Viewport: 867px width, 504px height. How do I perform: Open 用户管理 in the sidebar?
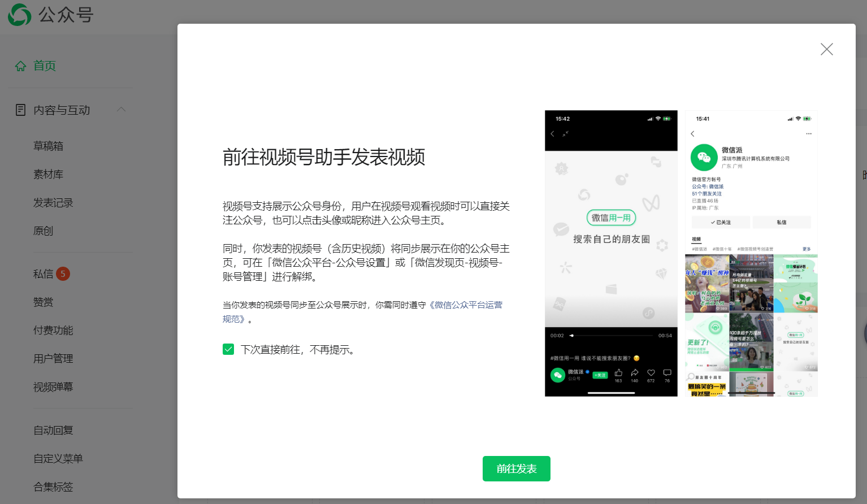coord(53,359)
